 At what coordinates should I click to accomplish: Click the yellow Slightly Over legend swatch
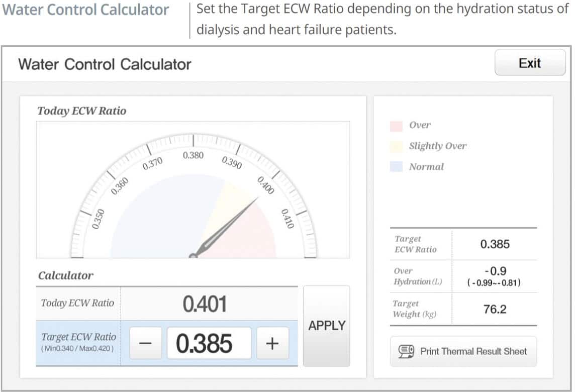coord(397,146)
